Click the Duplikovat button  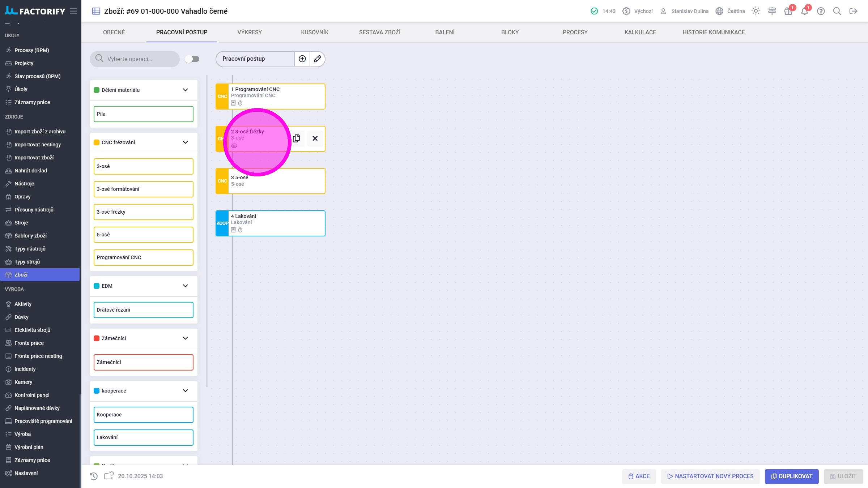[x=791, y=476]
